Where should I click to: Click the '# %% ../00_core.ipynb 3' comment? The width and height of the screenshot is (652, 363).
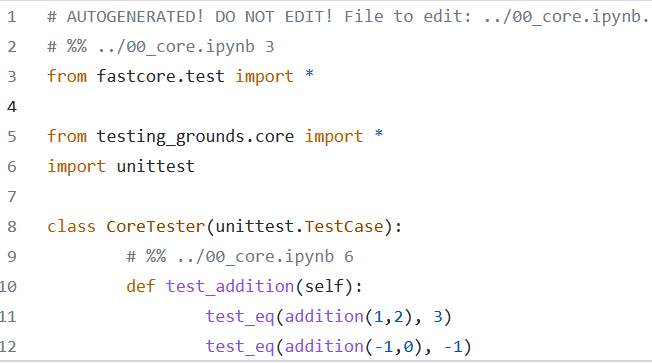(161, 47)
